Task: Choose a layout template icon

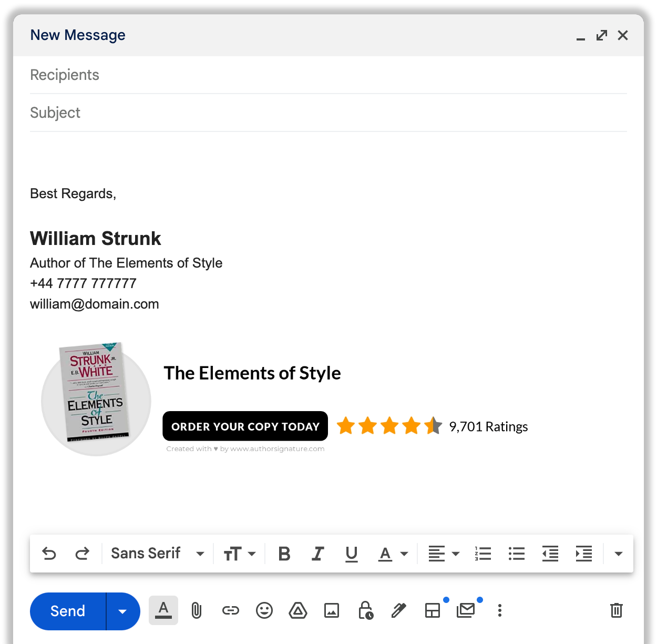Action: [433, 610]
